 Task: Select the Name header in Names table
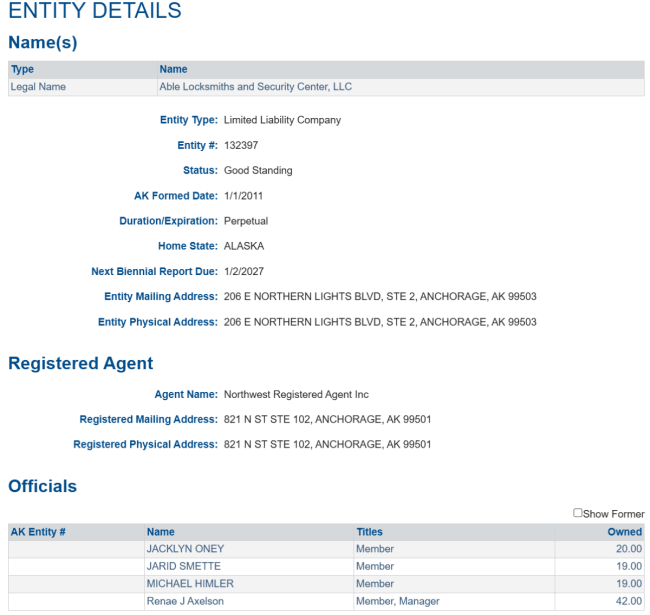pos(173,69)
